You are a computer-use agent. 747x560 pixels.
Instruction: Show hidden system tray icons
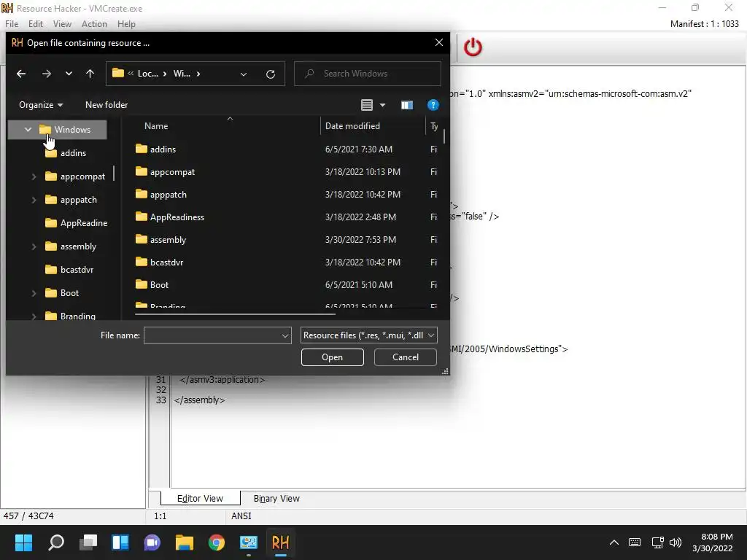[614, 542]
